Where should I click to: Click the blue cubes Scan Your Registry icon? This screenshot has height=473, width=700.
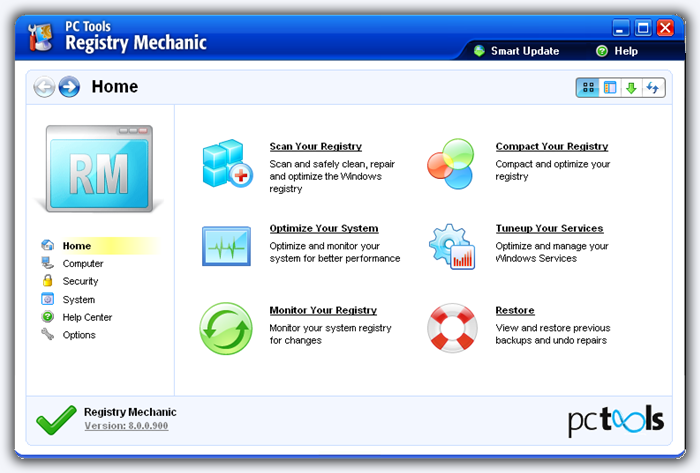click(228, 163)
